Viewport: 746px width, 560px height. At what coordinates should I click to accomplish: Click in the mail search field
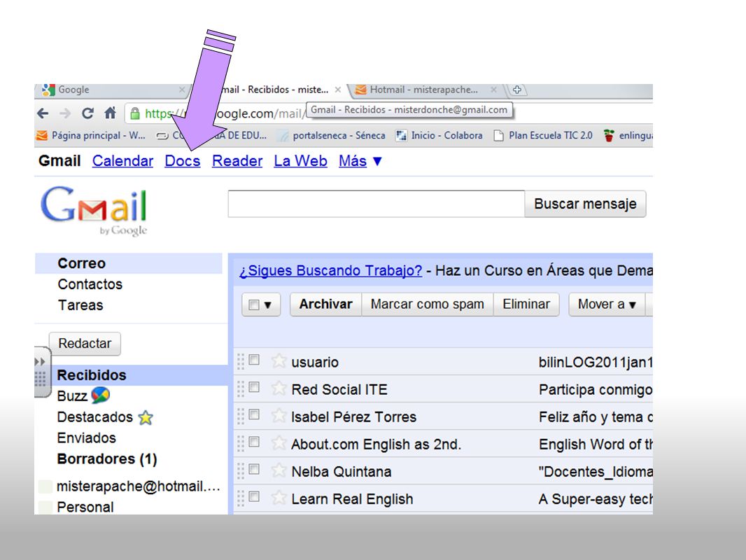pos(376,204)
